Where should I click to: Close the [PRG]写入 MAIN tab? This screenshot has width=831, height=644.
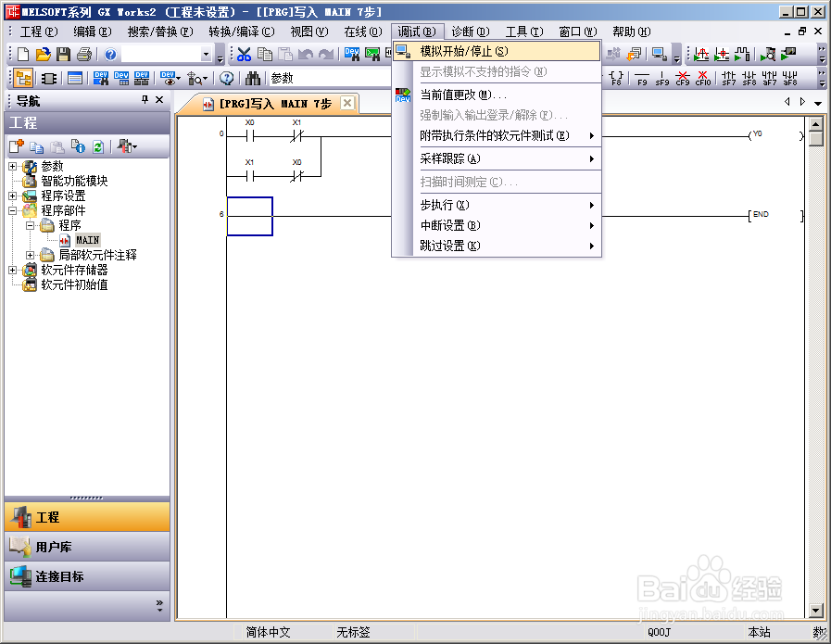coord(347,103)
